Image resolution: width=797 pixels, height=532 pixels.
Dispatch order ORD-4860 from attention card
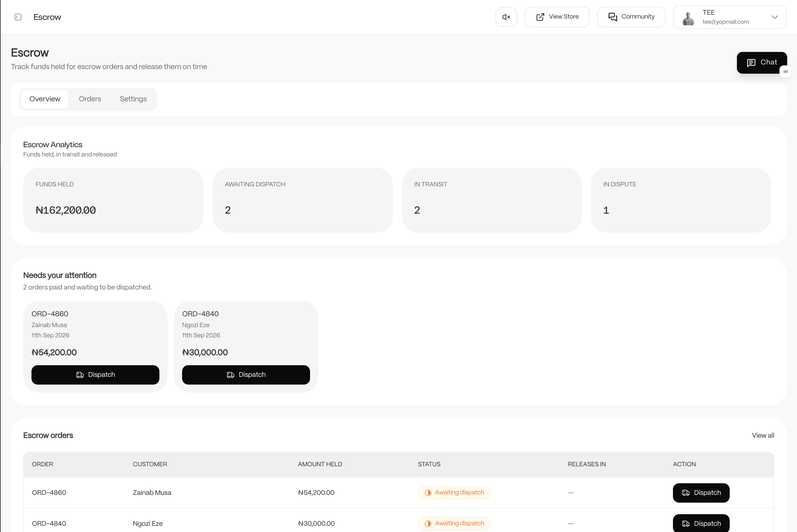pyautogui.click(x=95, y=375)
